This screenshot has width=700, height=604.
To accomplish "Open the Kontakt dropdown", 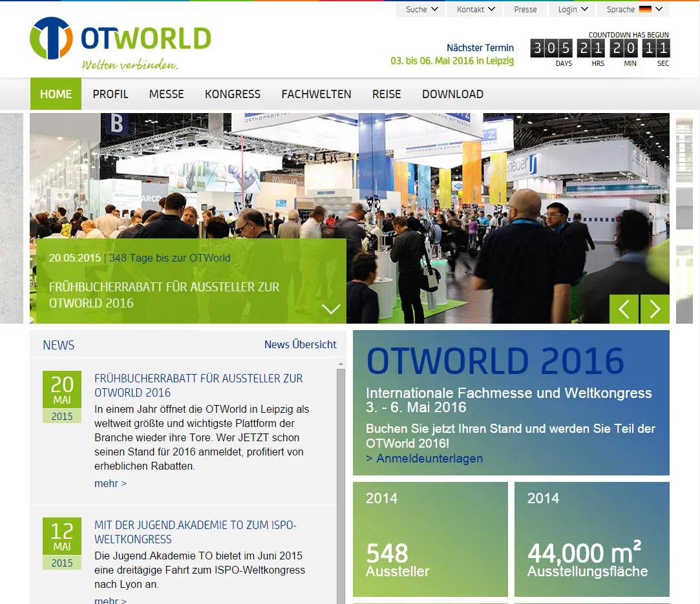I will 476,9.
